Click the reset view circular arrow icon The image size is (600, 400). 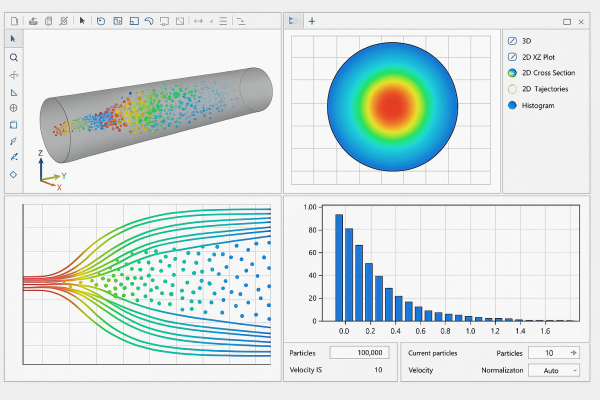point(101,20)
